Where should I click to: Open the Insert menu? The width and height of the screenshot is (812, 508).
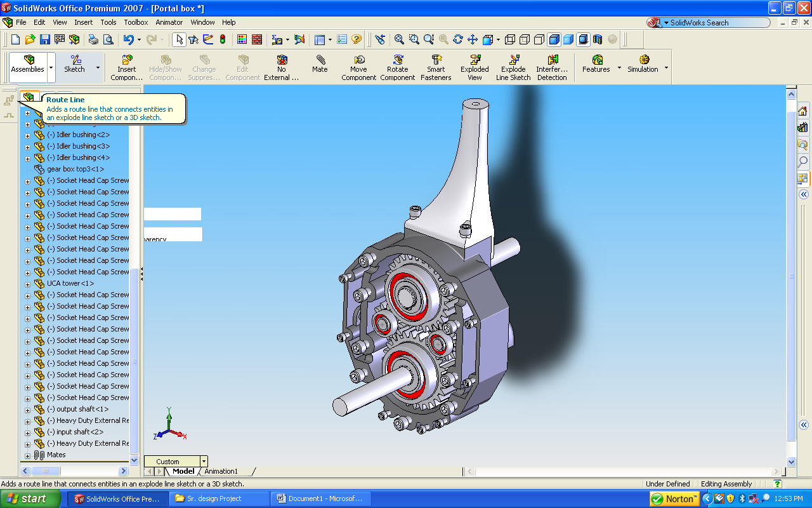click(84, 22)
